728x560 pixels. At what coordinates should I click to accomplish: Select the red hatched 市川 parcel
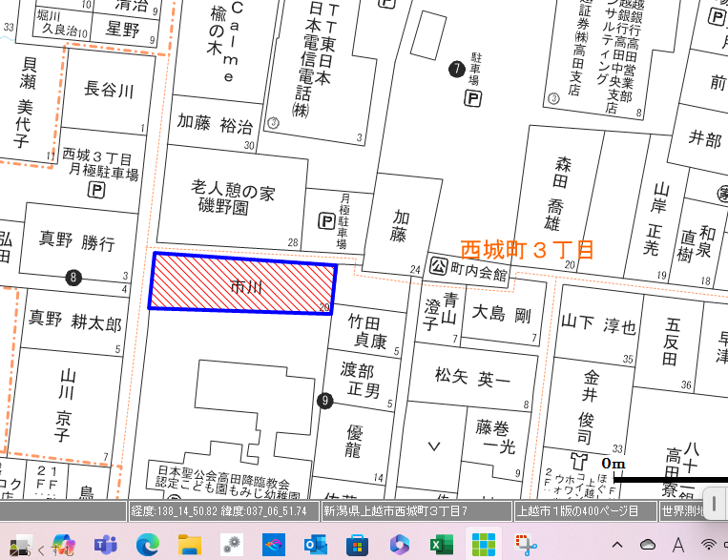[x=242, y=283]
